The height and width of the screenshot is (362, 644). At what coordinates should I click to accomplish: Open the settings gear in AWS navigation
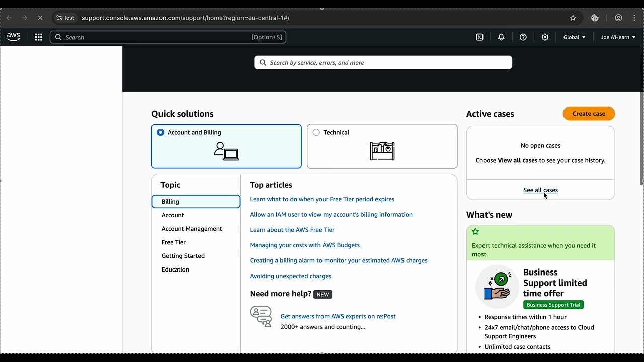click(x=545, y=37)
